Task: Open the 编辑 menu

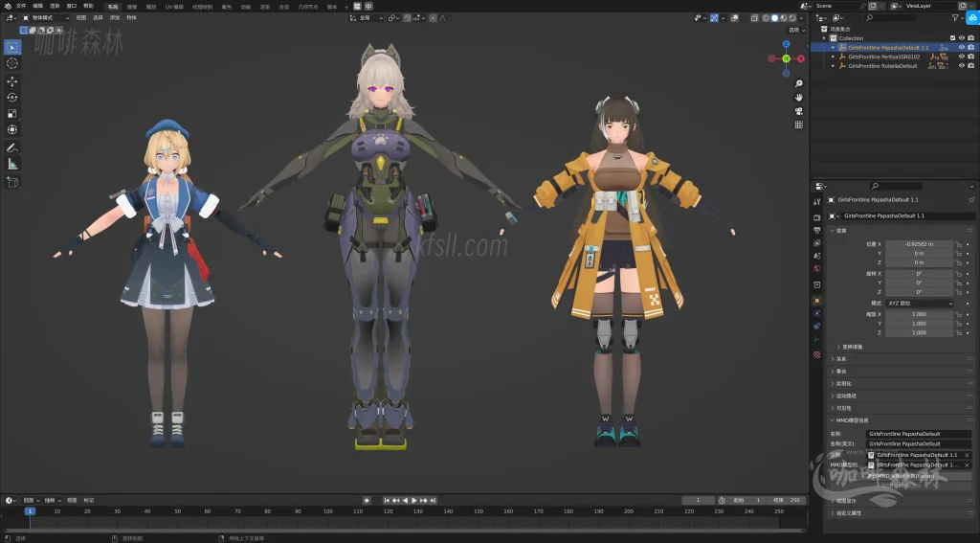Action: pyautogui.click(x=38, y=6)
